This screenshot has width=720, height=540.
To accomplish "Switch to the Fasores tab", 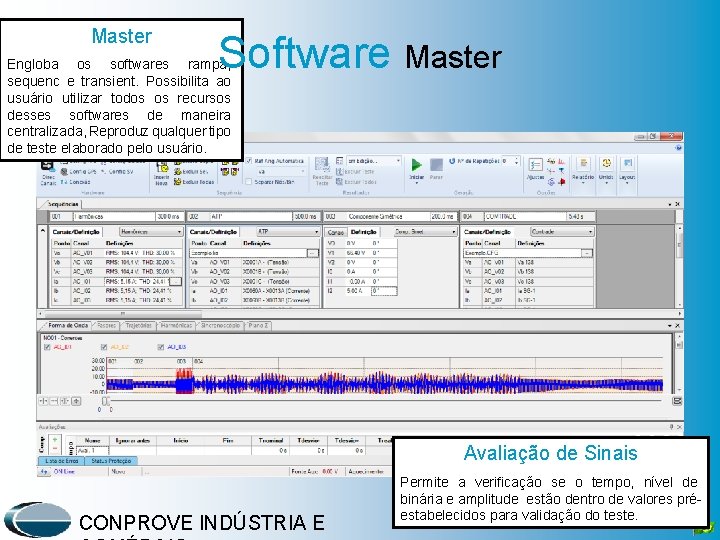I will pos(106,326).
